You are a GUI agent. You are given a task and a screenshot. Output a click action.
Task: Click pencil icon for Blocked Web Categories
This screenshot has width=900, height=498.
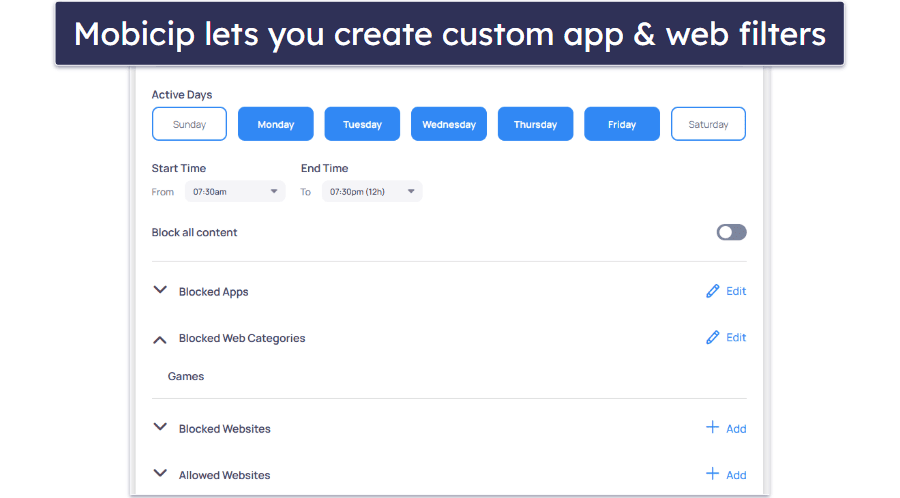[712, 337]
